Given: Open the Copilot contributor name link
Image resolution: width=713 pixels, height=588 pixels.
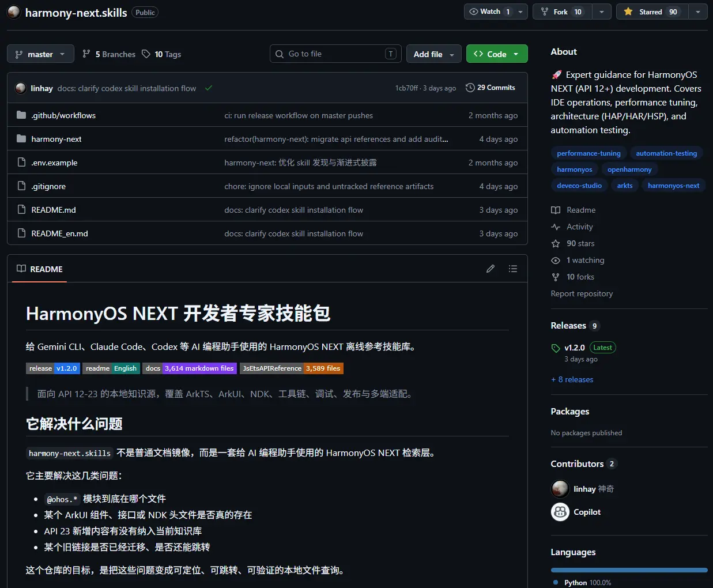Looking at the screenshot, I should pyautogui.click(x=587, y=512).
